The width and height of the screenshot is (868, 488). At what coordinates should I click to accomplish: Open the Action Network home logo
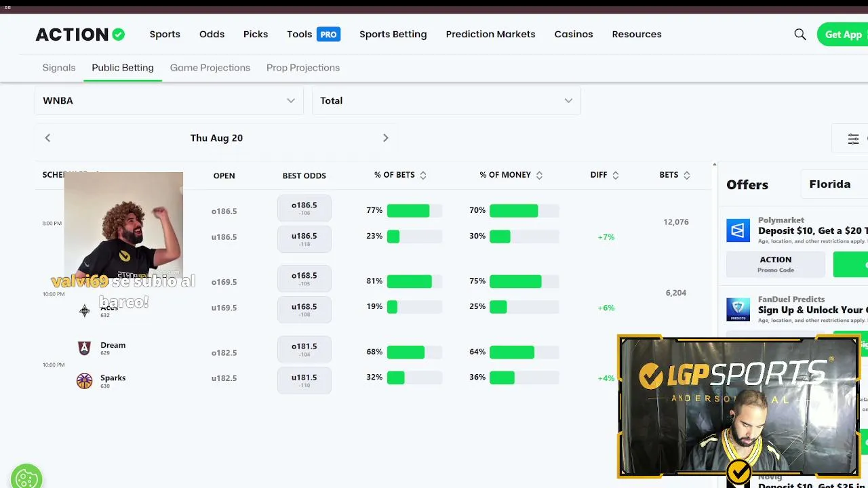[x=80, y=34]
